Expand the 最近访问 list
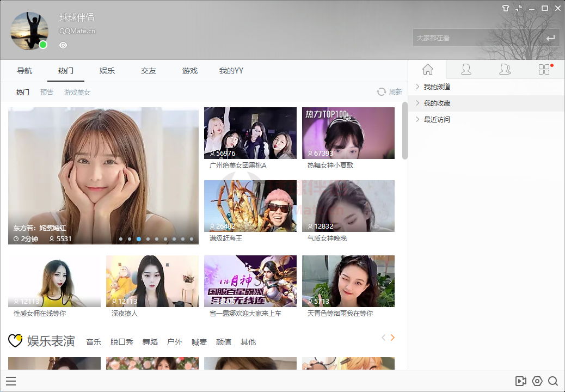 pos(437,120)
